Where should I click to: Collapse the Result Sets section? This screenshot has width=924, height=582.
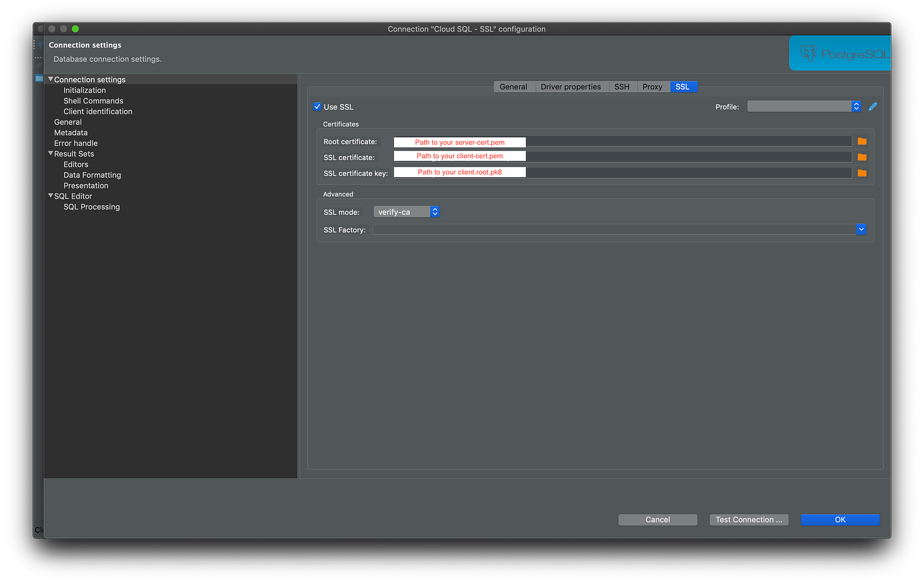coord(51,153)
